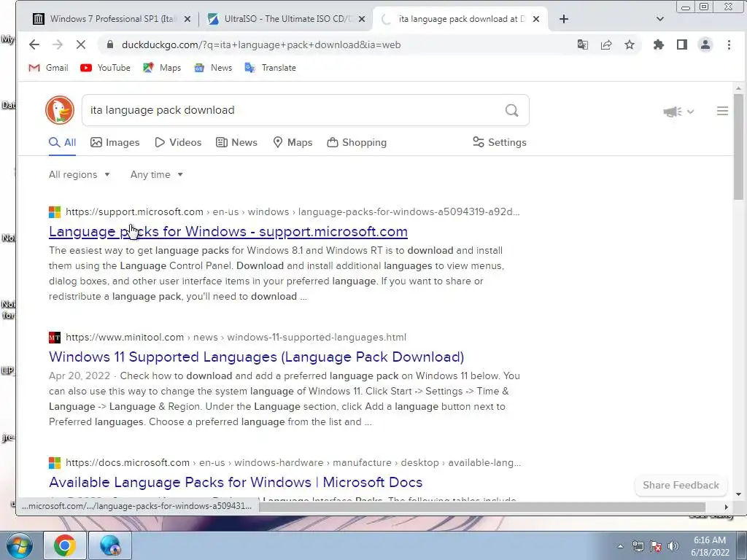Open the search Settings menu
747x560 pixels.
(499, 142)
